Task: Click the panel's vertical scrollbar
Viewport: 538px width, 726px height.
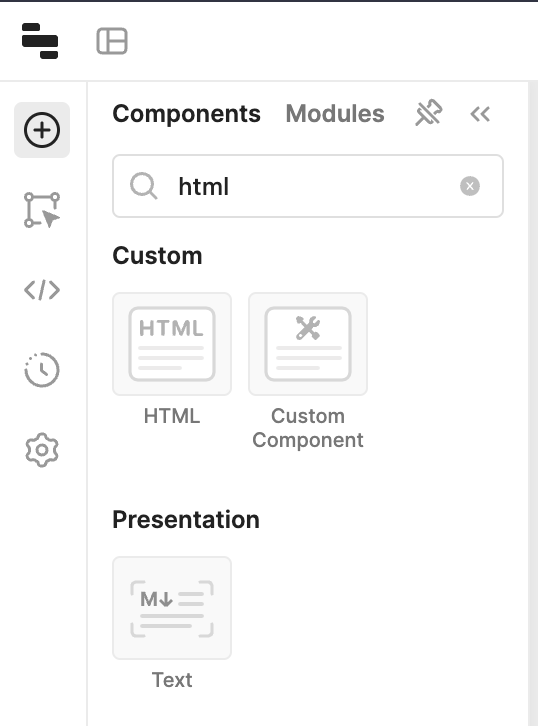Action: (x=533, y=404)
